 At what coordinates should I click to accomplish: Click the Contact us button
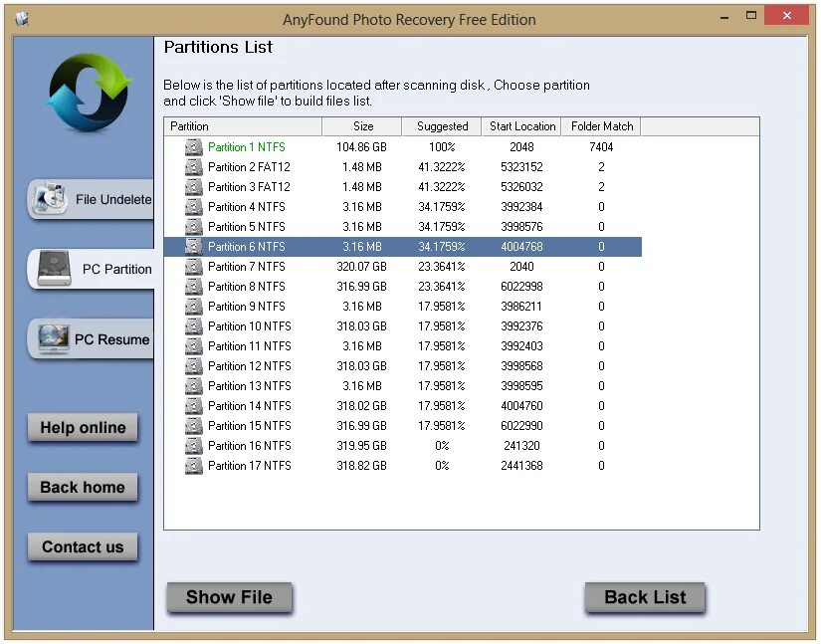pyautogui.click(x=83, y=547)
